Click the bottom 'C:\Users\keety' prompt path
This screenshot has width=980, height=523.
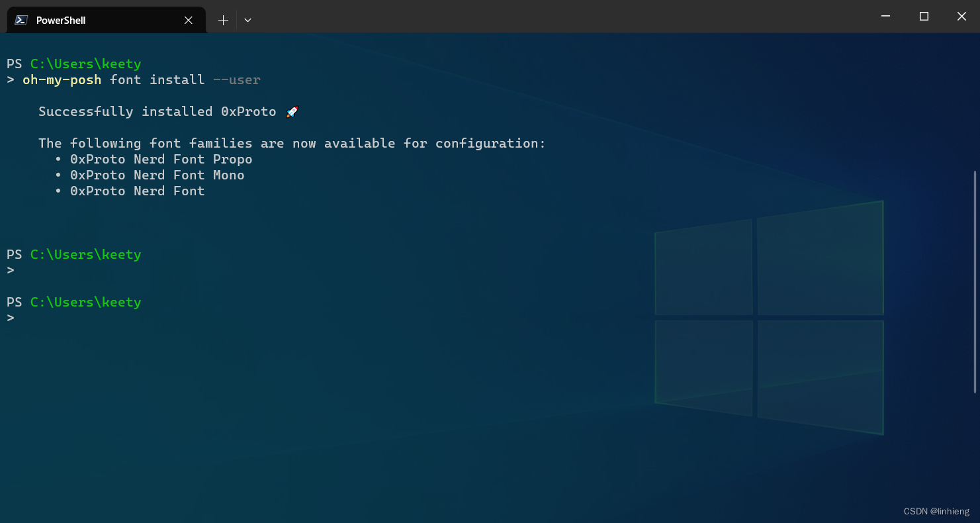[x=86, y=302]
